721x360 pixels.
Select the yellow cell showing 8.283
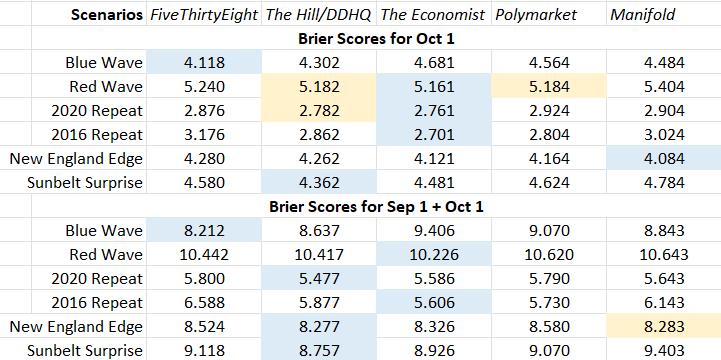click(664, 326)
